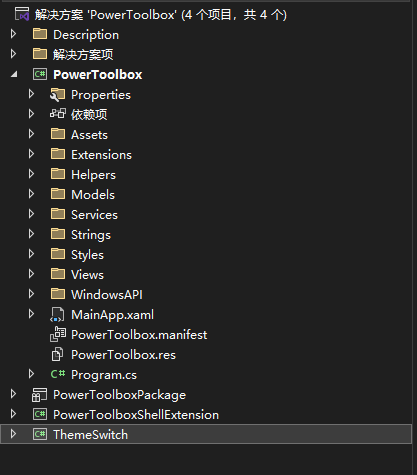Select the PowerToolbox.res file name
Screen dimensions: 417x475
click(123, 355)
